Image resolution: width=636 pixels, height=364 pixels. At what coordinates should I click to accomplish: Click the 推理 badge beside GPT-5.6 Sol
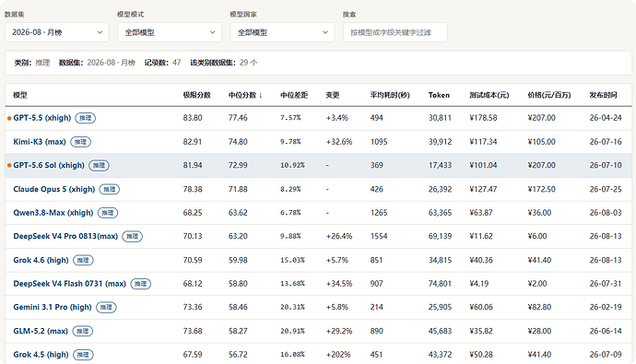coord(99,165)
